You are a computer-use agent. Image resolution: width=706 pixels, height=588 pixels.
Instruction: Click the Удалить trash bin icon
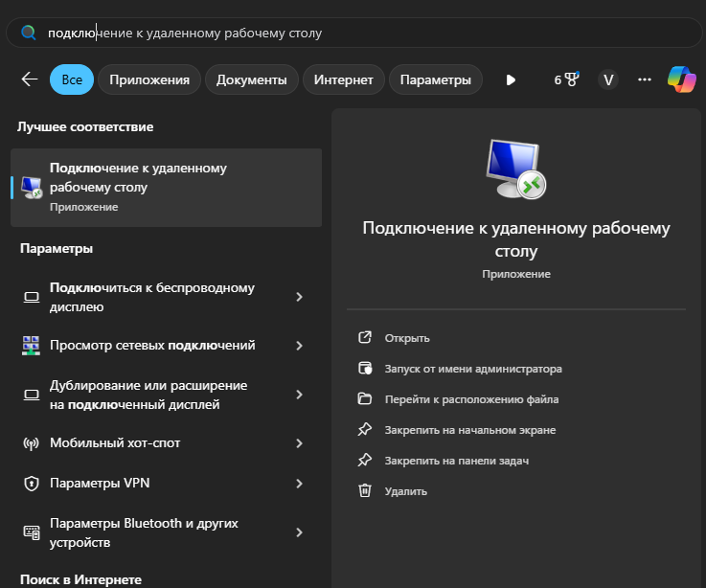[365, 490]
